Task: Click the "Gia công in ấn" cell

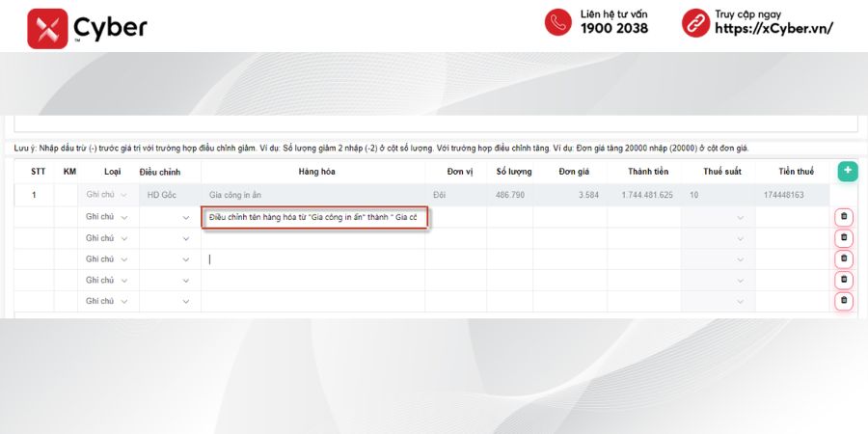Action: (312, 195)
